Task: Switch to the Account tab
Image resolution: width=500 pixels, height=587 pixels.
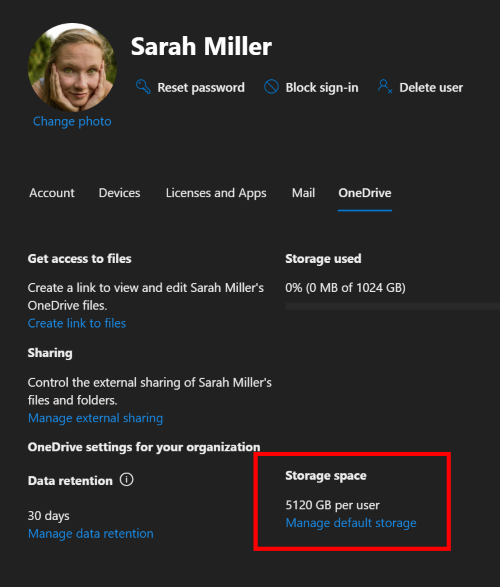Action: (x=52, y=193)
